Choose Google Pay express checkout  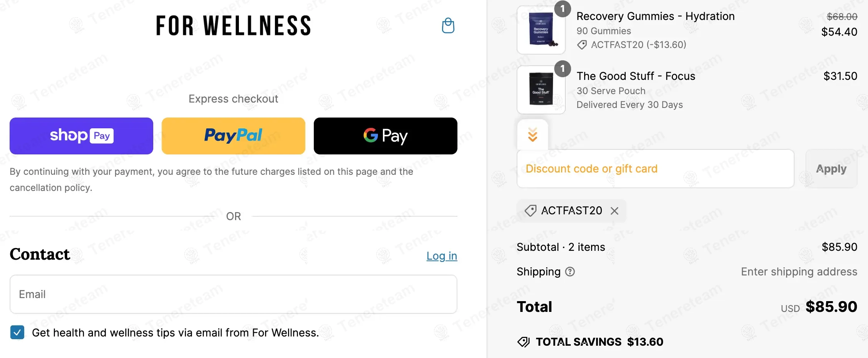tap(385, 136)
